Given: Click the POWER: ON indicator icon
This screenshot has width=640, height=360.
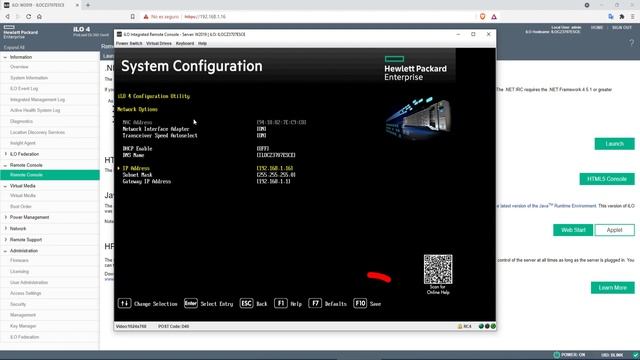Looking at the screenshot, I should 557,355.
